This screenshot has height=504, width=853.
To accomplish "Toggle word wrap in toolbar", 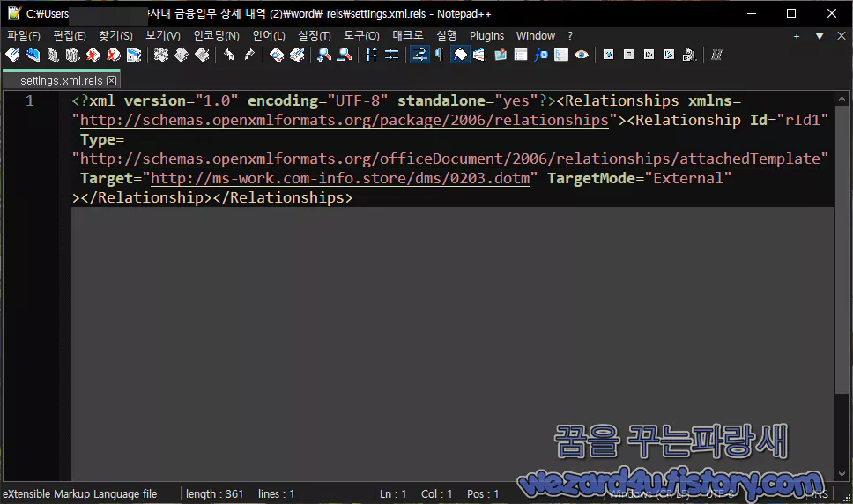I will pos(419,55).
